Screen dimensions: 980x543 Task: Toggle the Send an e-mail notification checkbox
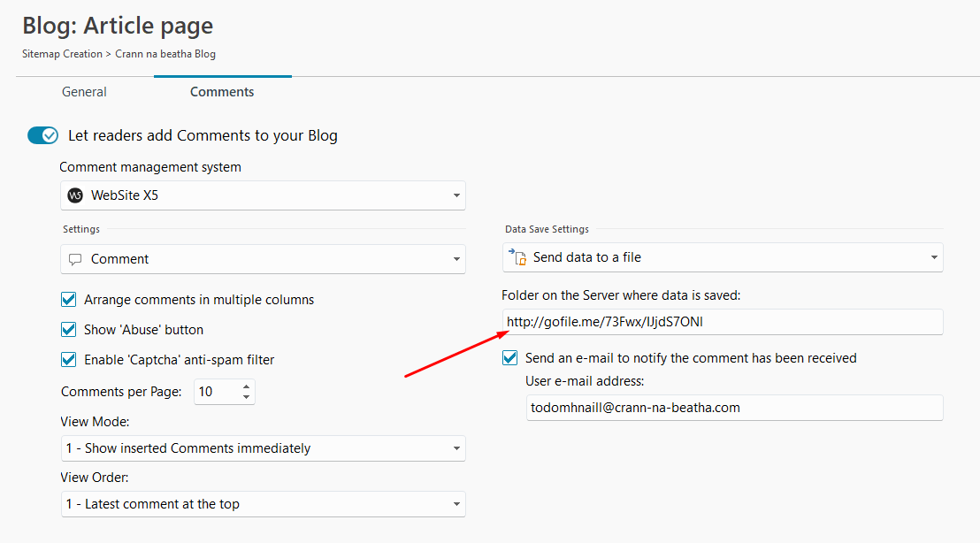click(x=510, y=358)
